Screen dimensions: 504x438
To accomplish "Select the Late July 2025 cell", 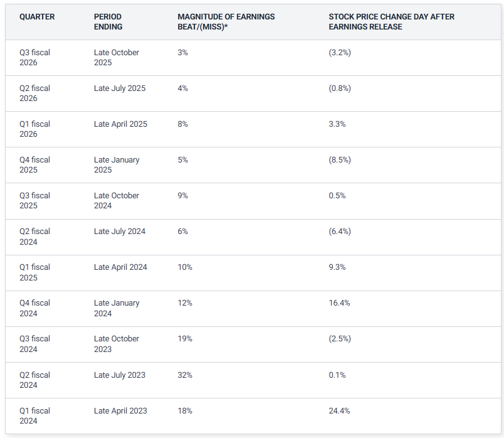I will (120, 88).
